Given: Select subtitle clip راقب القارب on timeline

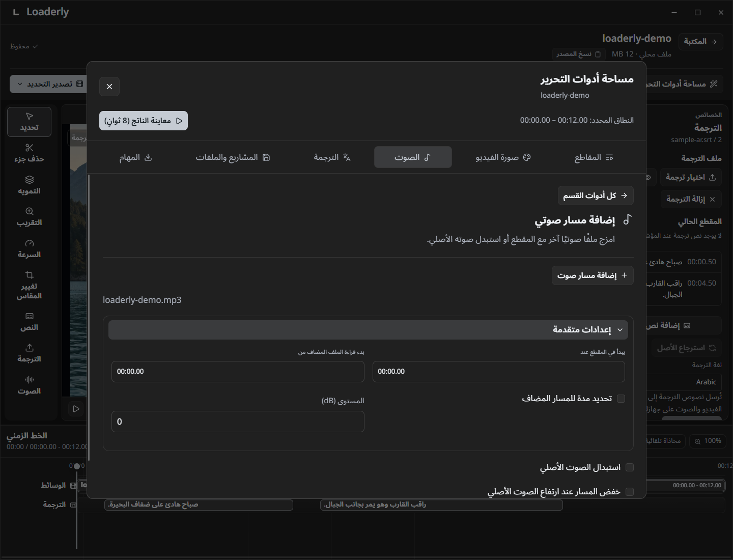Looking at the screenshot, I should 441,505.
